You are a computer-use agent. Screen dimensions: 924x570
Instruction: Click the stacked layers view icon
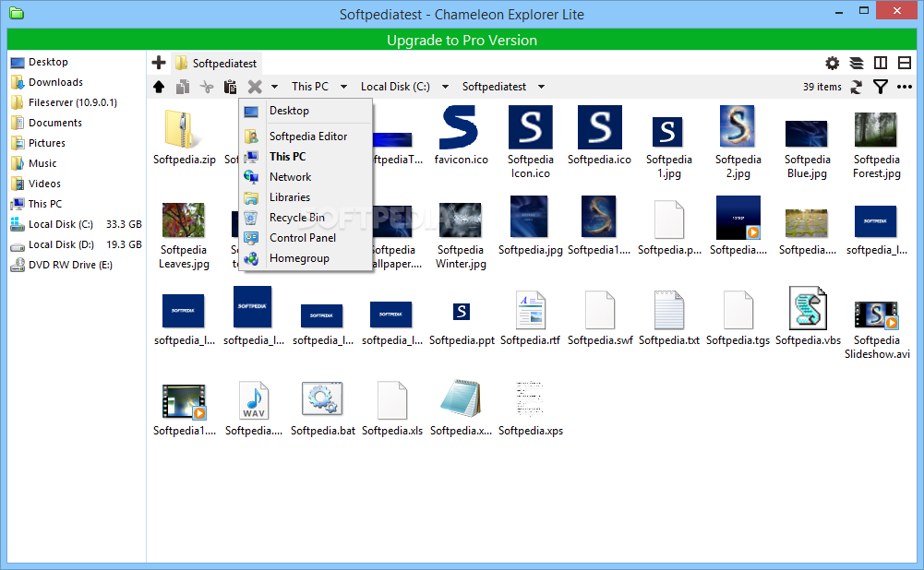point(857,63)
